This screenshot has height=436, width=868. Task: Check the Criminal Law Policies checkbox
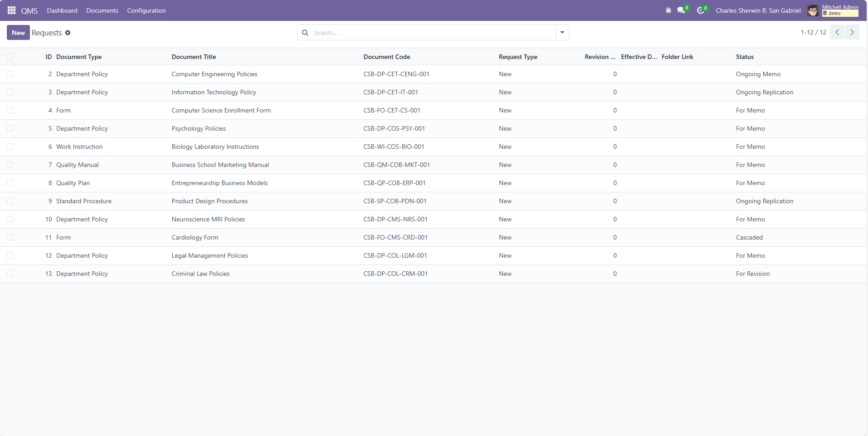point(10,274)
